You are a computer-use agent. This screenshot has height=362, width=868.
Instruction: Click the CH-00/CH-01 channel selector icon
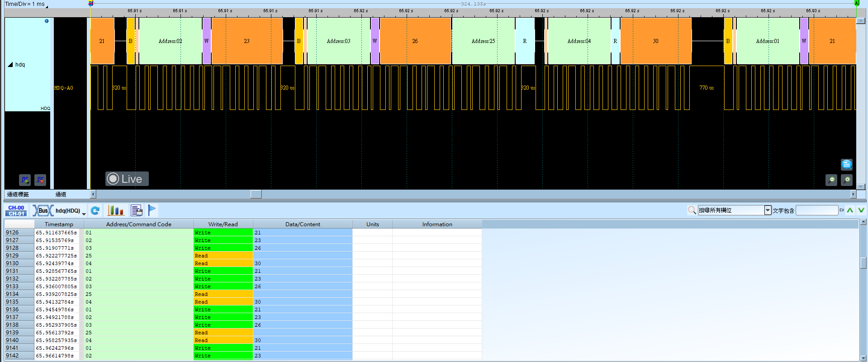click(16, 210)
